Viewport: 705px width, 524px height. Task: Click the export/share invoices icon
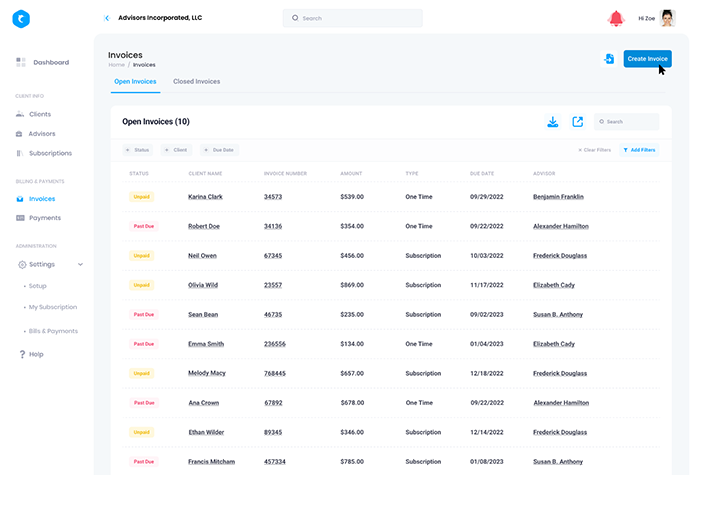577,122
